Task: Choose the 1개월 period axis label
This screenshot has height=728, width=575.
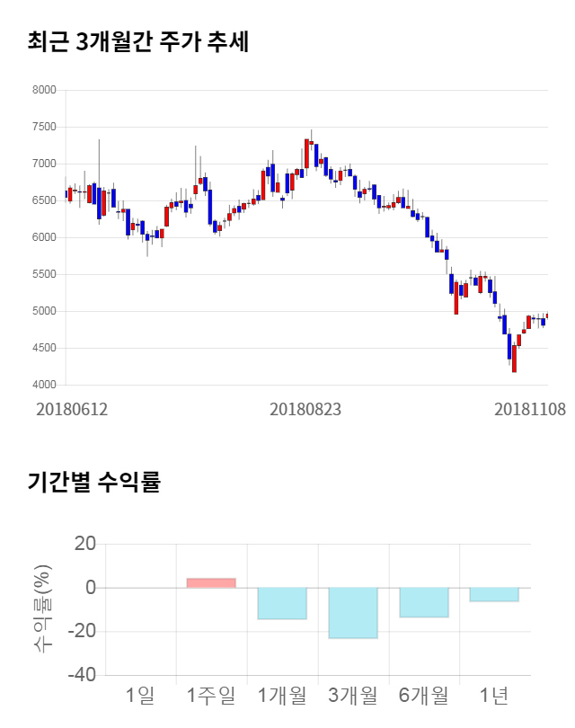Action: click(282, 695)
